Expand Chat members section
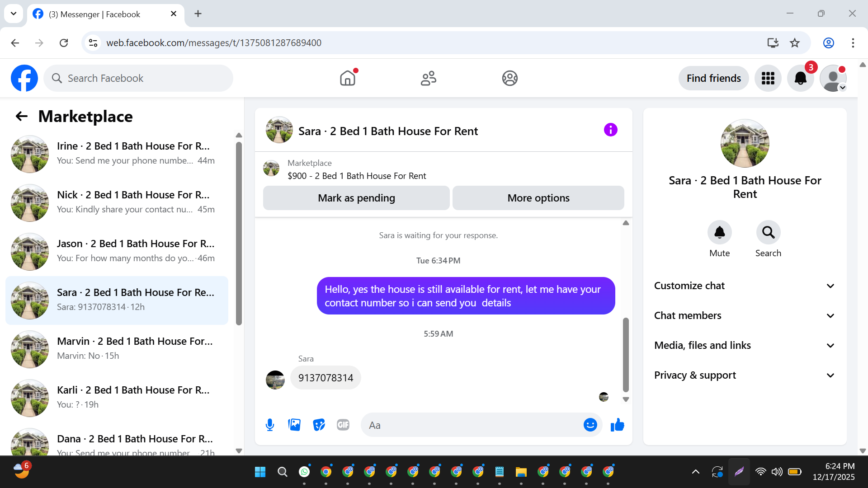Image resolution: width=868 pixels, height=488 pixels. 745,315
